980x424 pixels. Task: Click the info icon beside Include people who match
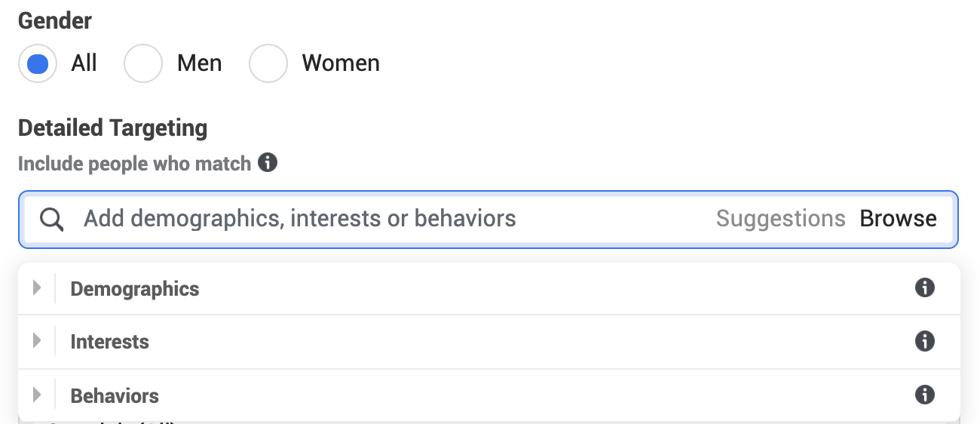pos(268,162)
